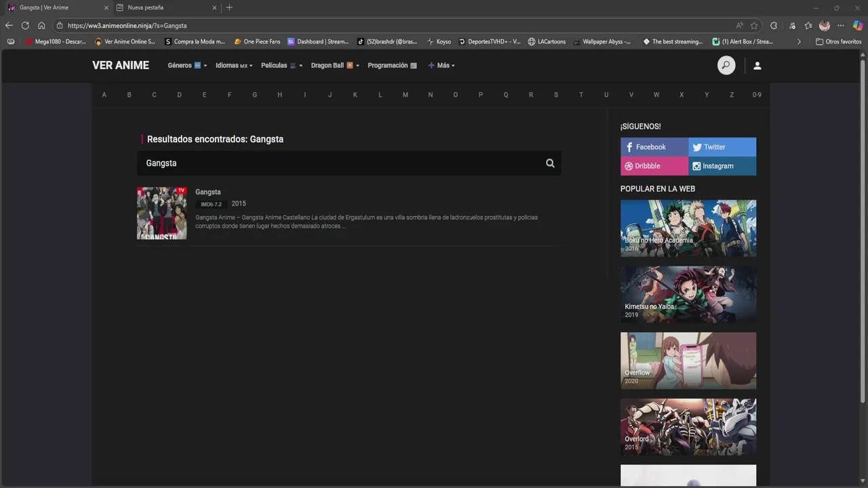The height and width of the screenshot is (488, 868).
Task: Open a new tab with plus icon
Action: (229, 7)
